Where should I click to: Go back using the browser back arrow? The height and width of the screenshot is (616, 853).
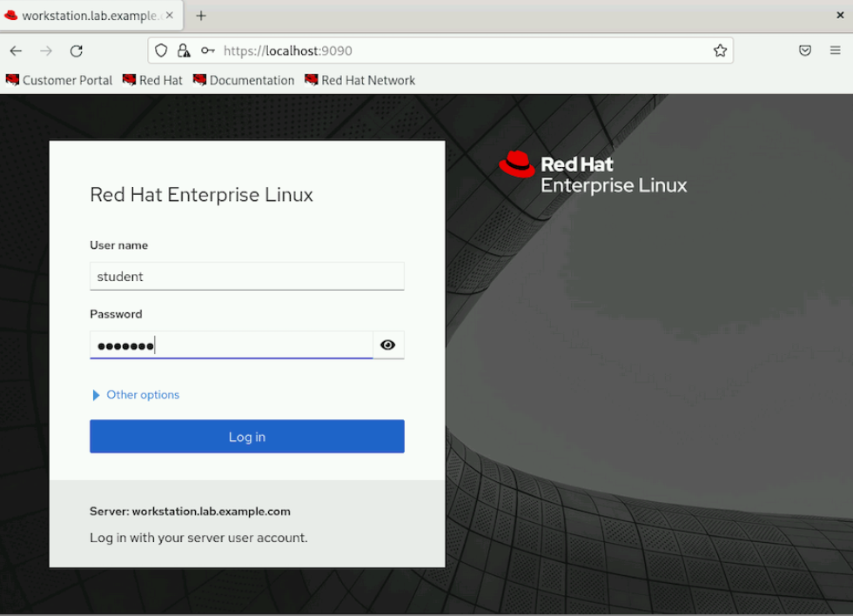coord(16,50)
